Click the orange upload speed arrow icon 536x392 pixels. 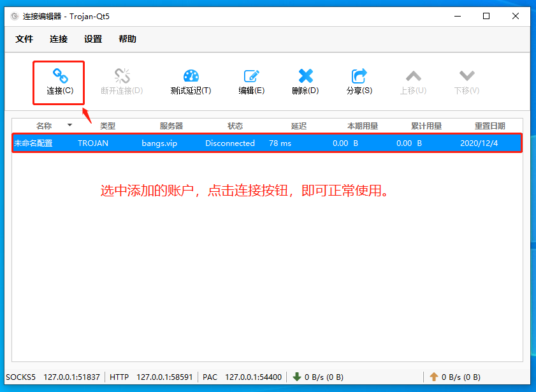pos(434,377)
